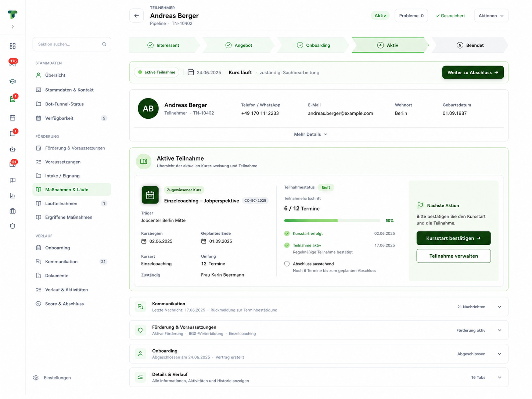Expand the row showing Abgeschlossen status

click(319, 354)
